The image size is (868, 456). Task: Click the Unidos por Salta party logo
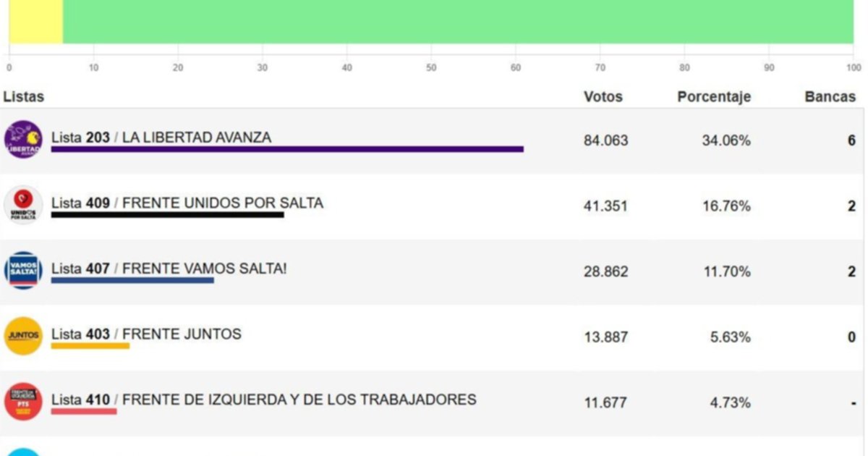coord(23,206)
